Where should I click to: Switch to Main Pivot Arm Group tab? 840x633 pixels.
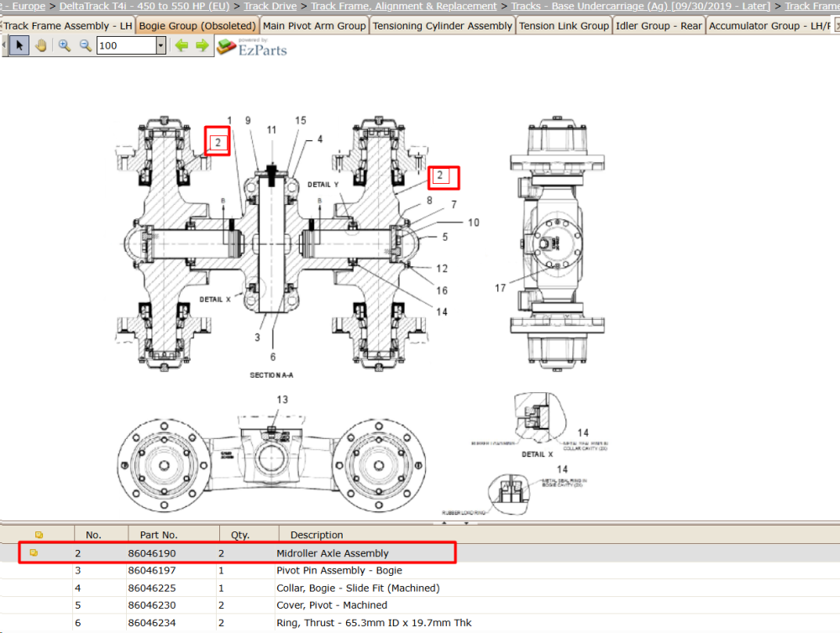point(314,26)
